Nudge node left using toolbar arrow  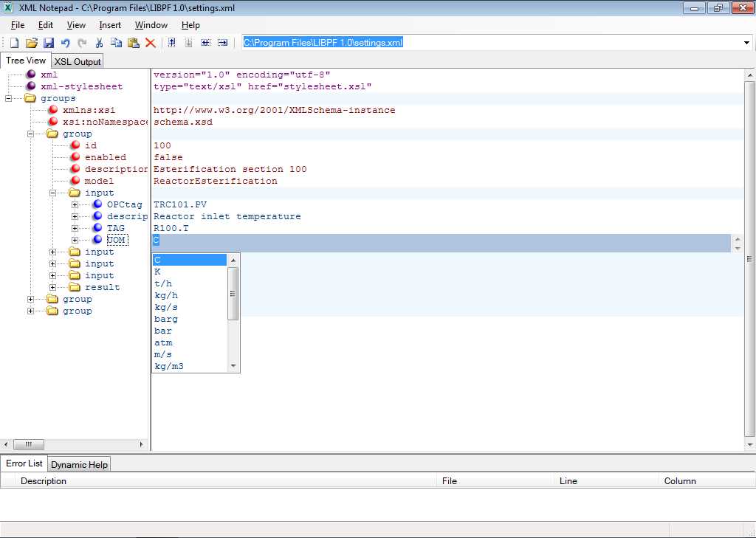click(206, 42)
